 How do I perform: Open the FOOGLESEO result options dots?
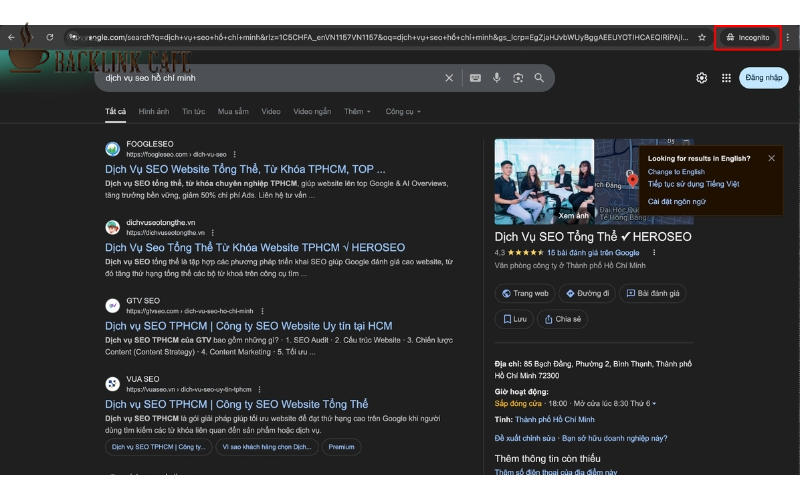coord(235,154)
